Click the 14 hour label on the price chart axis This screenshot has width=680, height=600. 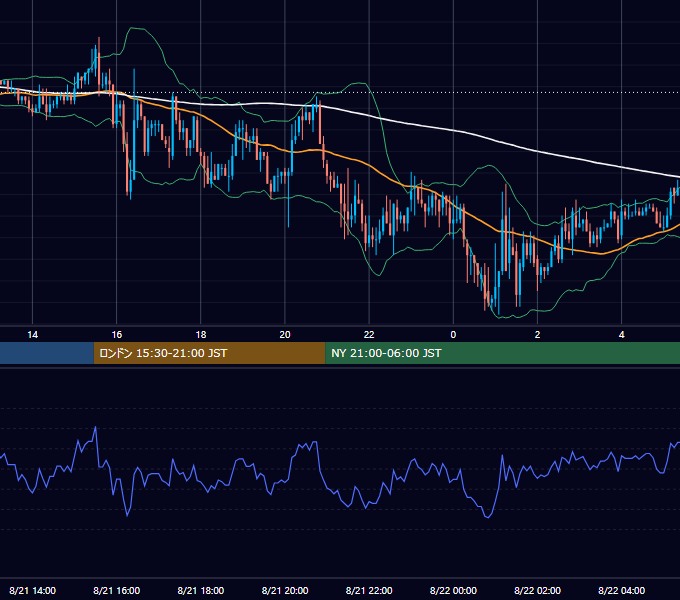point(33,335)
